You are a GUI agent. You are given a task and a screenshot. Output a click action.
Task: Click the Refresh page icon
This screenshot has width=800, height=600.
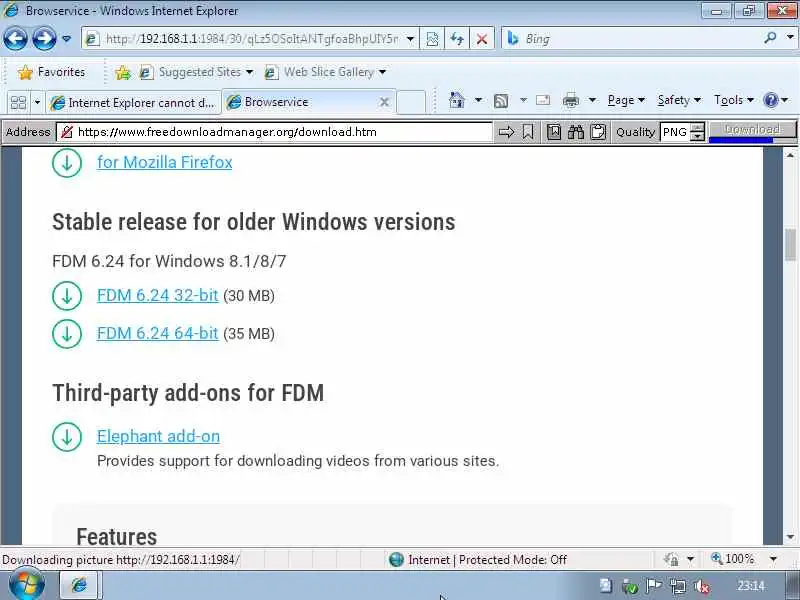tap(457, 39)
